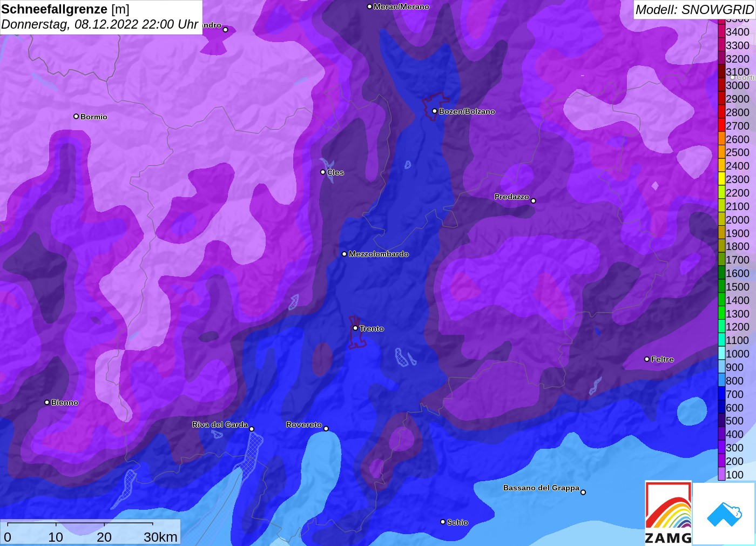The width and height of the screenshot is (756, 546).
Task: Click the Cles label text
Action: (335, 172)
